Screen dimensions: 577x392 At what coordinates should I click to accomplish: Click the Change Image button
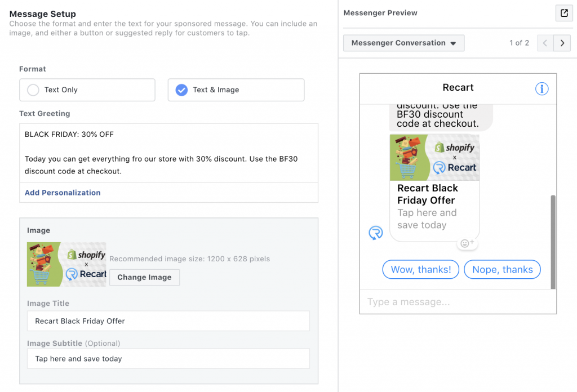pyautogui.click(x=144, y=277)
